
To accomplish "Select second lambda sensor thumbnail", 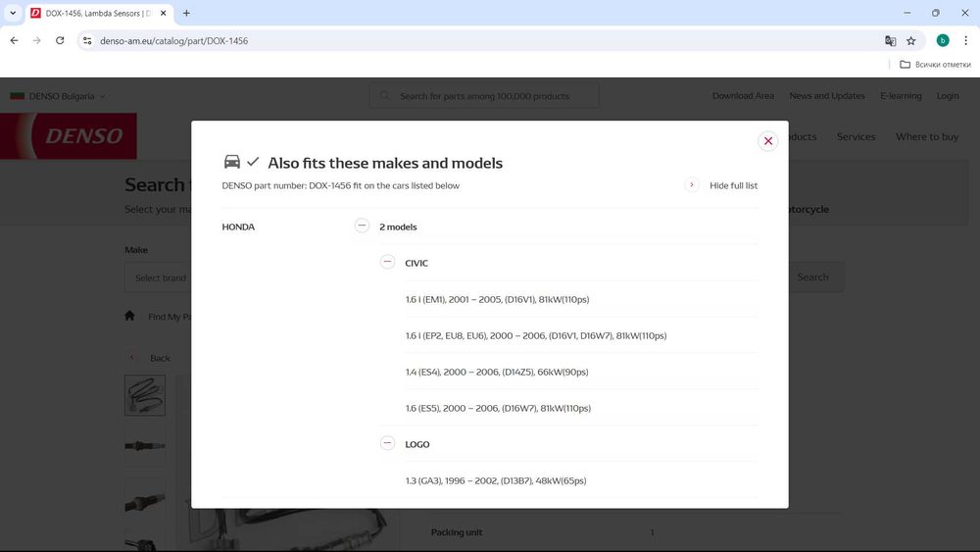I will pos(145,446).
